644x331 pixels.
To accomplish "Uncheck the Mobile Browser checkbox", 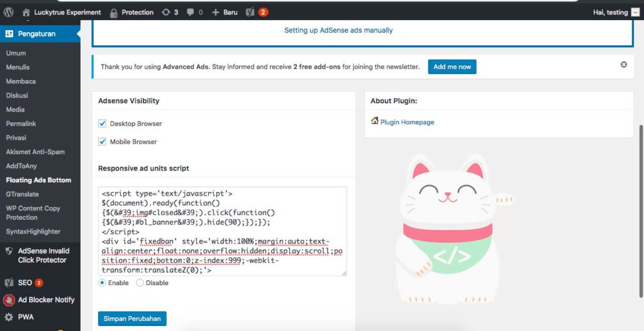I will pos(103,142).
